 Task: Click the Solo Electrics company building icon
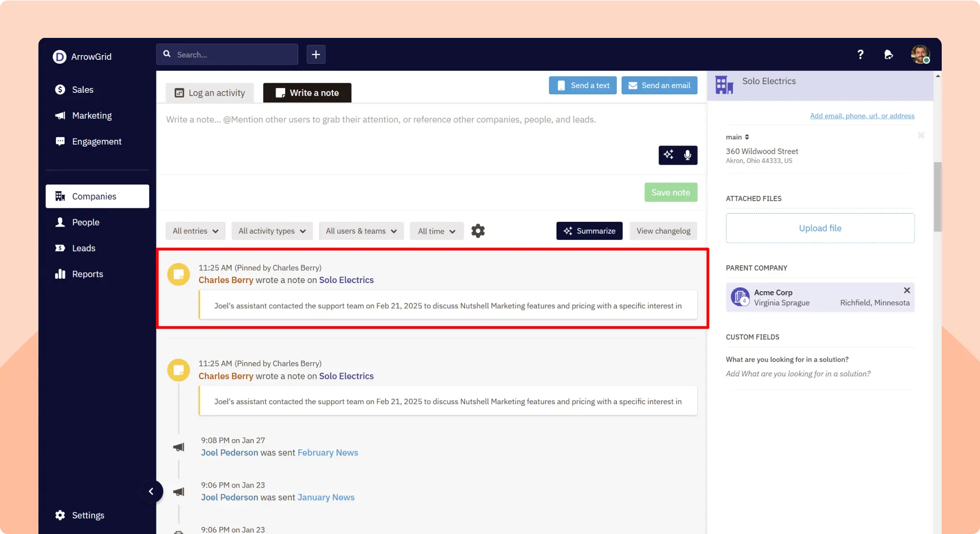point(724,85)
